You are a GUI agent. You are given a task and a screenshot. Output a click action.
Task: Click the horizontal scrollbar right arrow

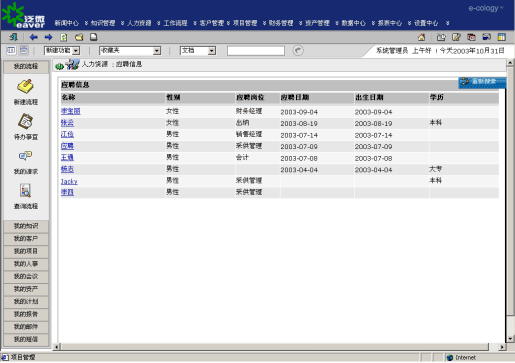tap(502, 347)
